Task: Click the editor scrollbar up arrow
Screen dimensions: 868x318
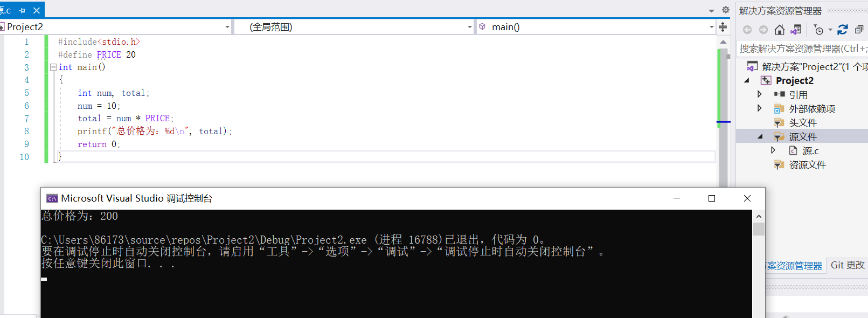Action: click(723, 42)
